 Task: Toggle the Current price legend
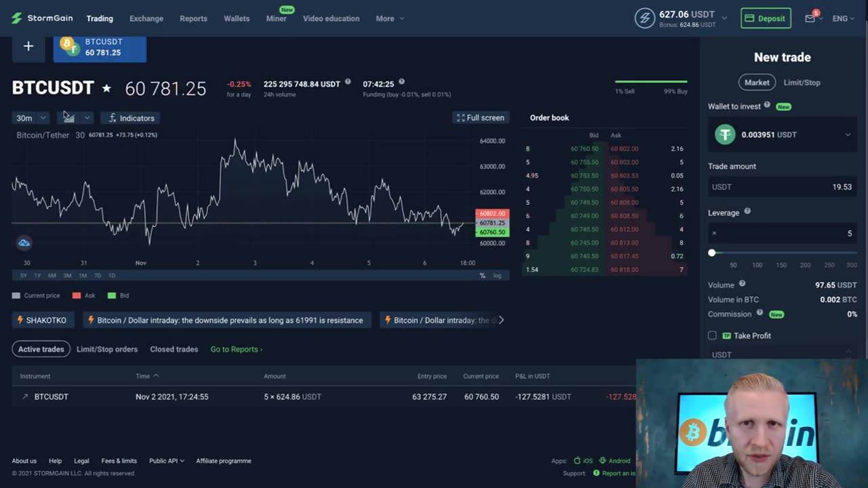pos(36,296)
